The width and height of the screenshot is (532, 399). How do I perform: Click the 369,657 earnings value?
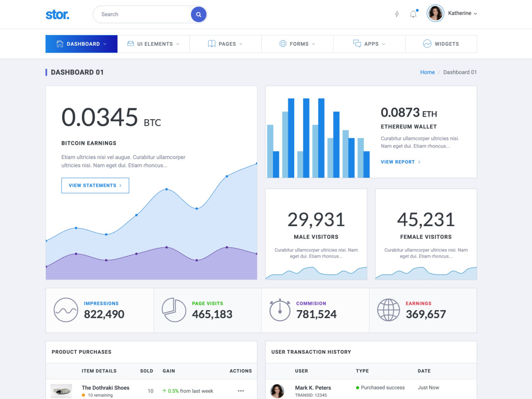(426, 314)
